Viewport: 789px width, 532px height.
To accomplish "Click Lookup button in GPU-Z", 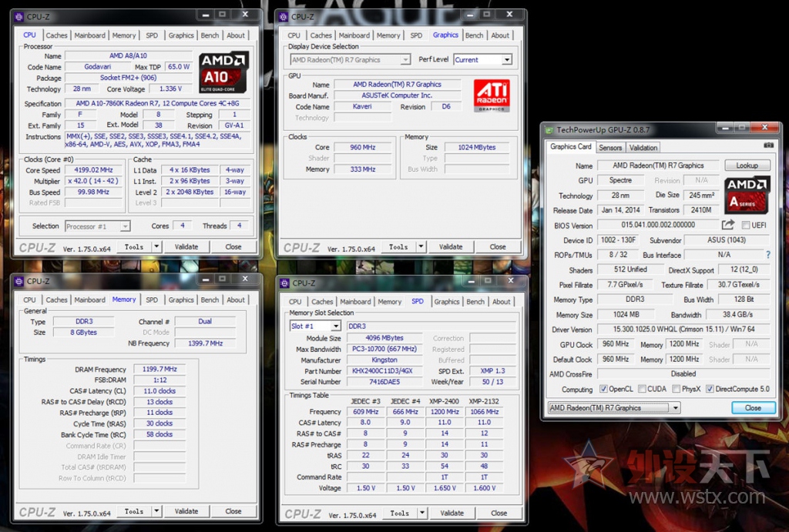I will tap(747, 166).
